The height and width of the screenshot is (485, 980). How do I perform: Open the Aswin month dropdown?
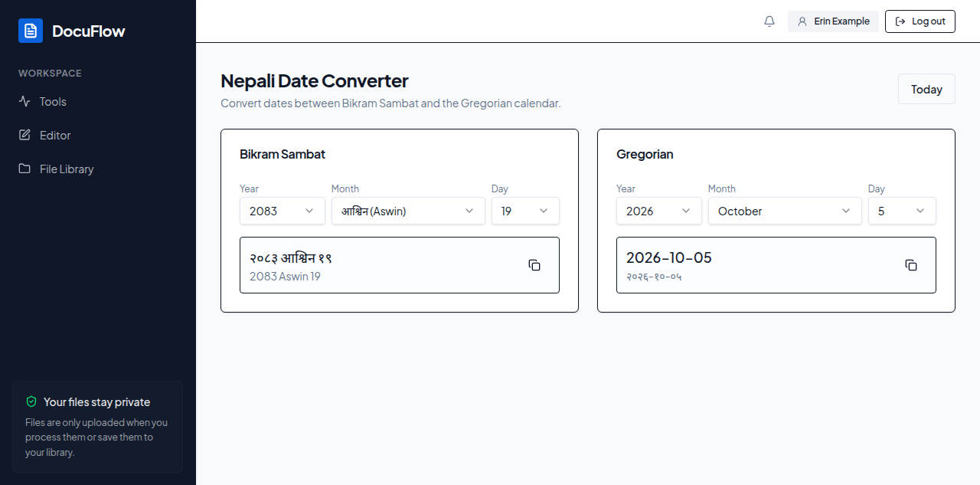[408, 211]
